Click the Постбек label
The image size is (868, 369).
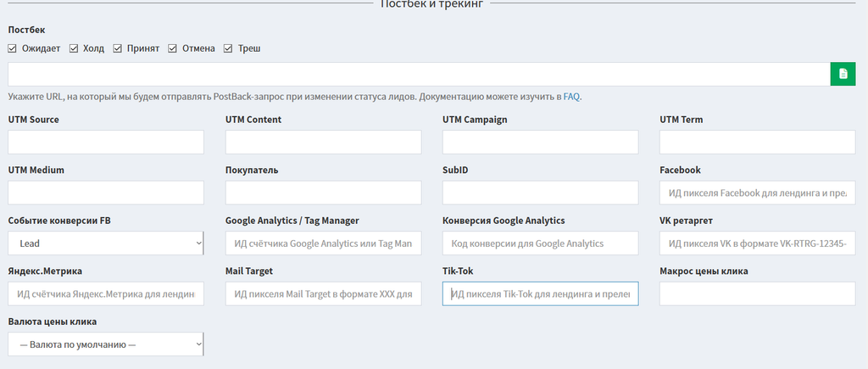[x=26, y=30]
